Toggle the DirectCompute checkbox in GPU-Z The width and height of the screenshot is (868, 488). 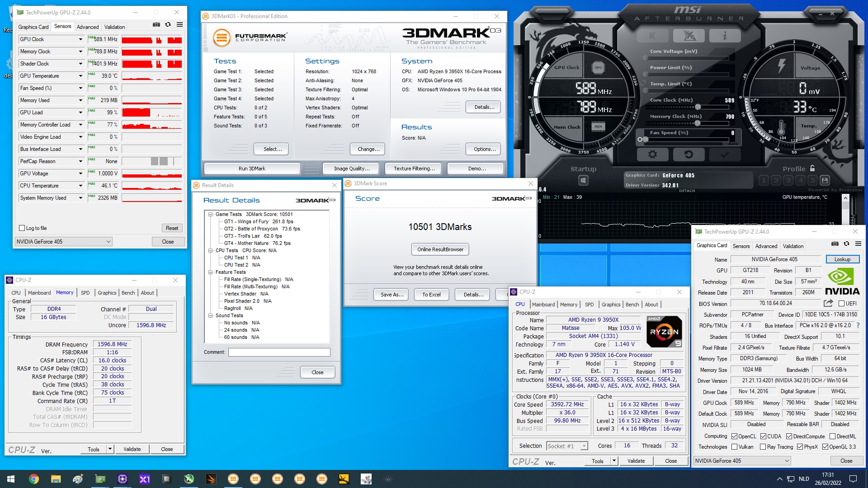[789, 436]
